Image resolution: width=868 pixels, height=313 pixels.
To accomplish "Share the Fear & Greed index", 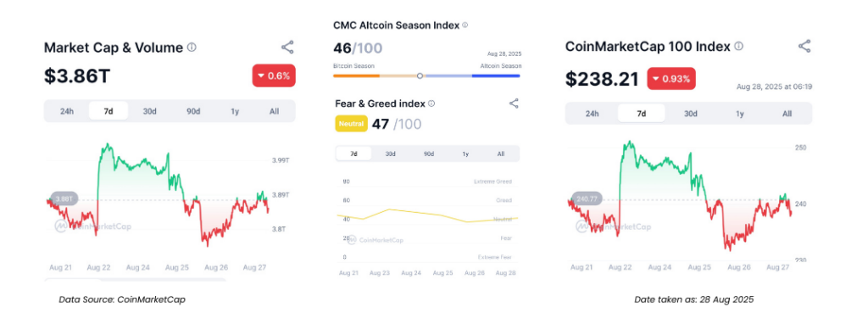I will pyautogui.click(x=514, y=103).
